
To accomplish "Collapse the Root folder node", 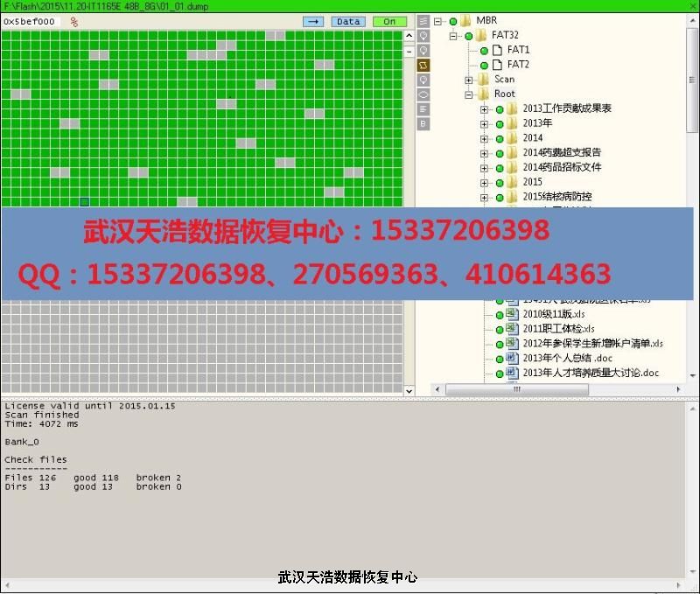I will tap(469, 94).
